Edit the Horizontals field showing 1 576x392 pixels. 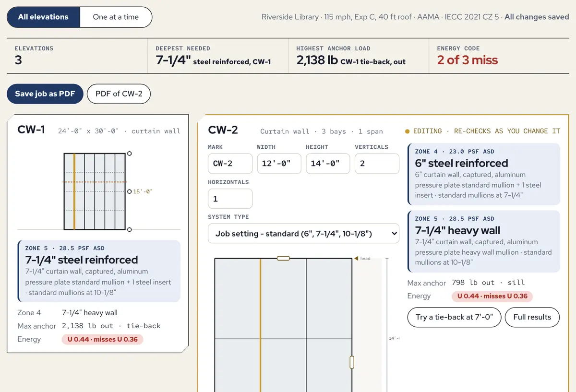click(230, 199)
